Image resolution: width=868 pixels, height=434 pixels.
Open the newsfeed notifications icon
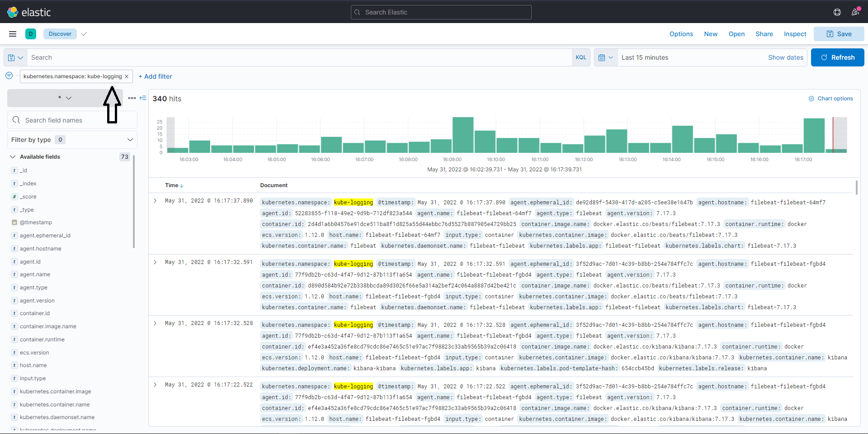pos(855,12)
